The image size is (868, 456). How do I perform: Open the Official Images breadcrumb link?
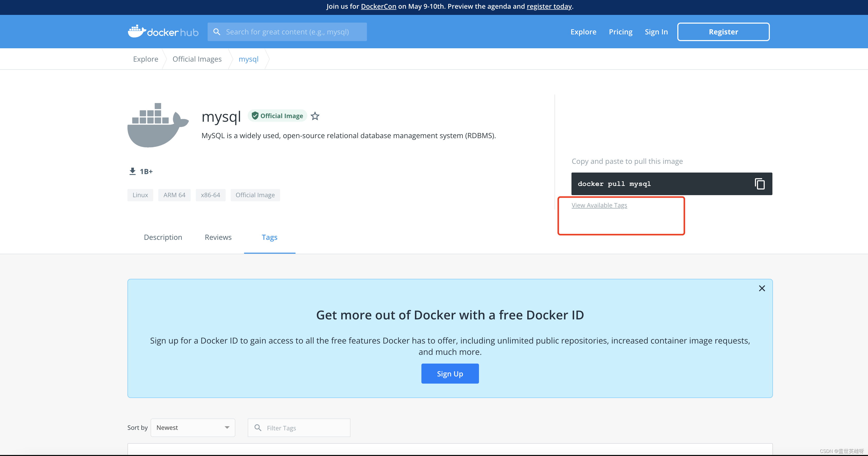(197, 59)
